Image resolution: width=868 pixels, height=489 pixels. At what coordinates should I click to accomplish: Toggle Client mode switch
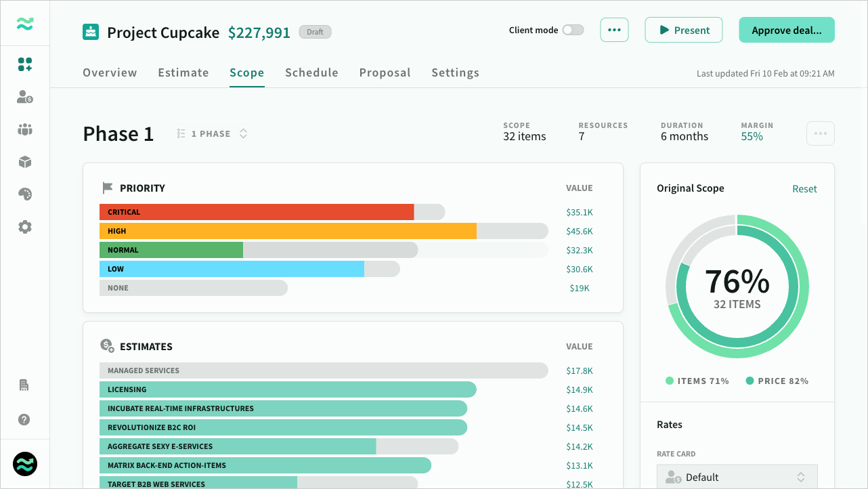click(573, 30)
